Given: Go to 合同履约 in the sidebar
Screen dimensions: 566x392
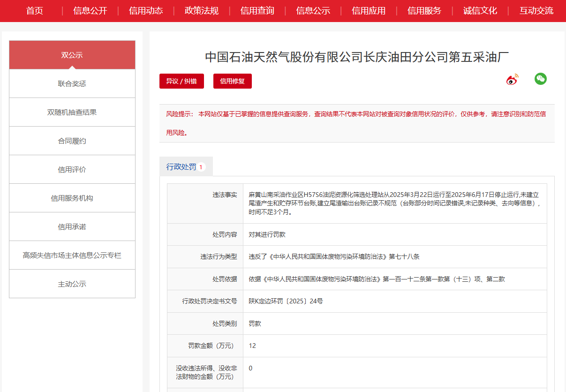Looking at the screenshot, I should point(72,141).
